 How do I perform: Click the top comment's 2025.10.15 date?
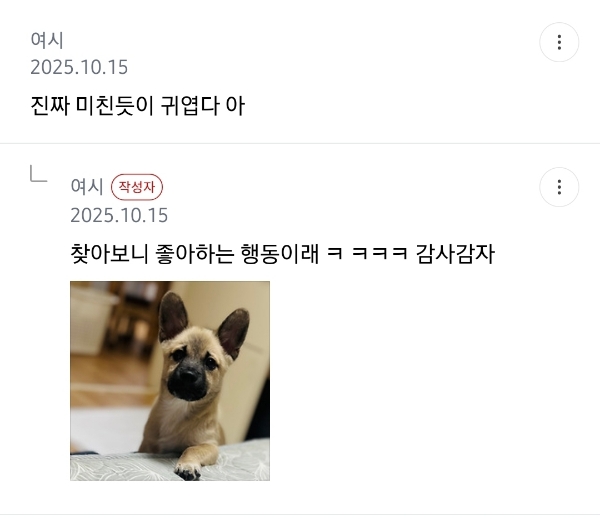click(79, 67)
